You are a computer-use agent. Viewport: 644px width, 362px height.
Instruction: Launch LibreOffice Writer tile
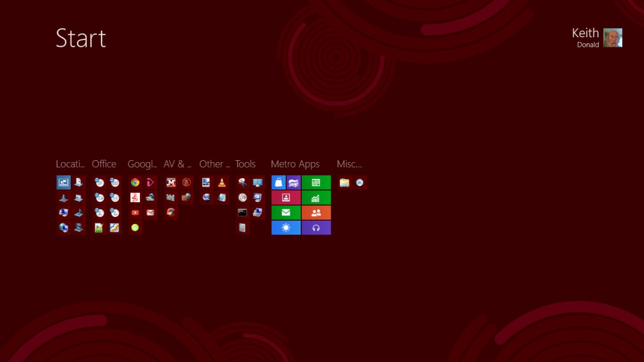coord(99,182)
